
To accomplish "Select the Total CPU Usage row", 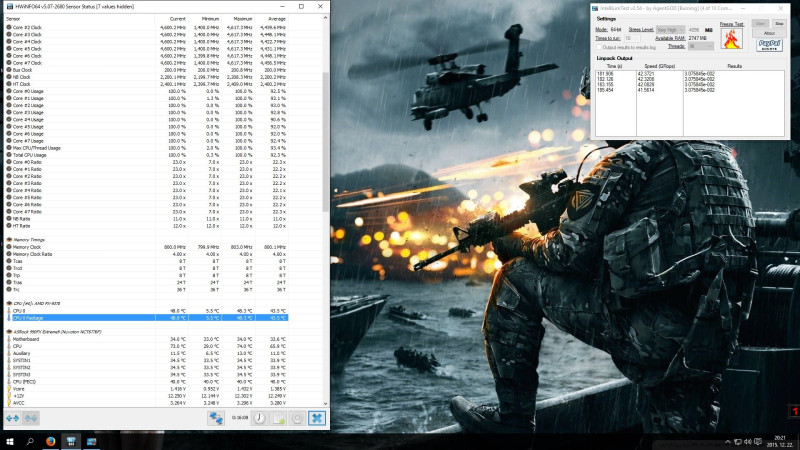I will [x=146, y=155].
